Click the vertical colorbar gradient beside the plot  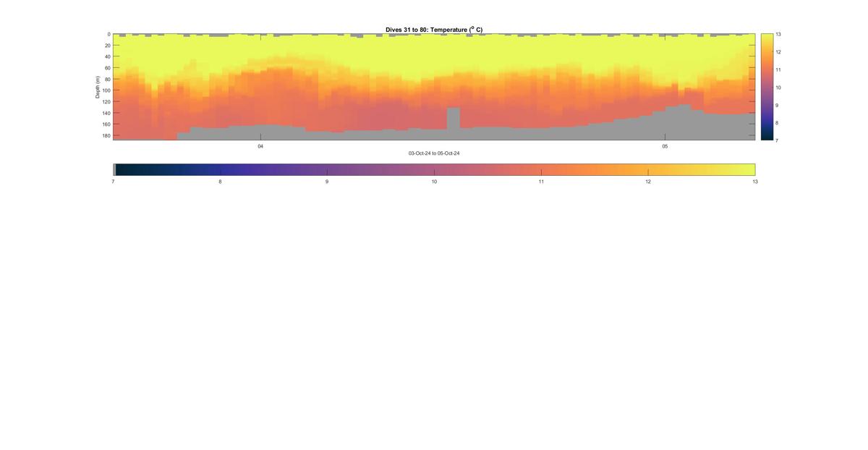[x=767, y=87]
